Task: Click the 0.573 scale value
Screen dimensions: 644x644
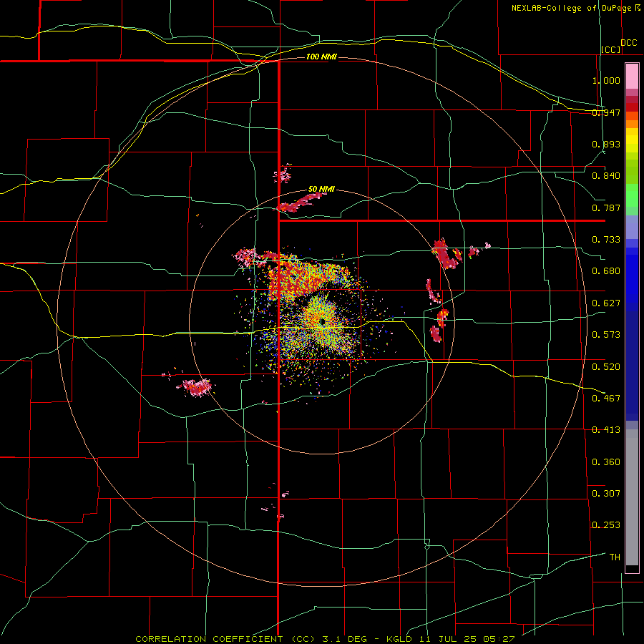Action: click(606, 335)
